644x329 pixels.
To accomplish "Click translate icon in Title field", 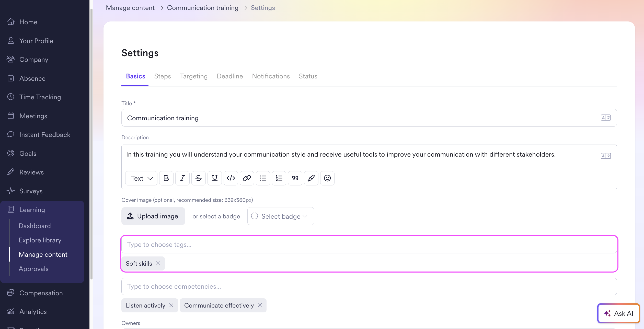I will [x=605, y=118].
